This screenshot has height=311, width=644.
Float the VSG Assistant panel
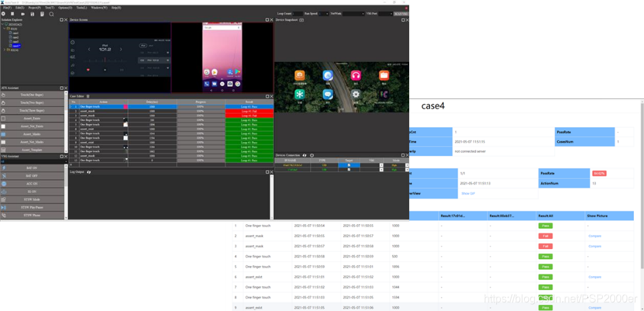coord(62,156)
